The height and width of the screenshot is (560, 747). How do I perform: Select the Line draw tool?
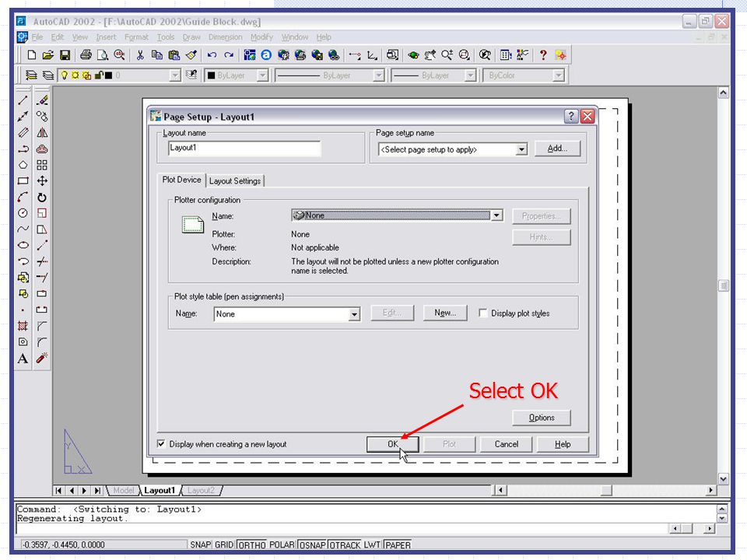23,100
